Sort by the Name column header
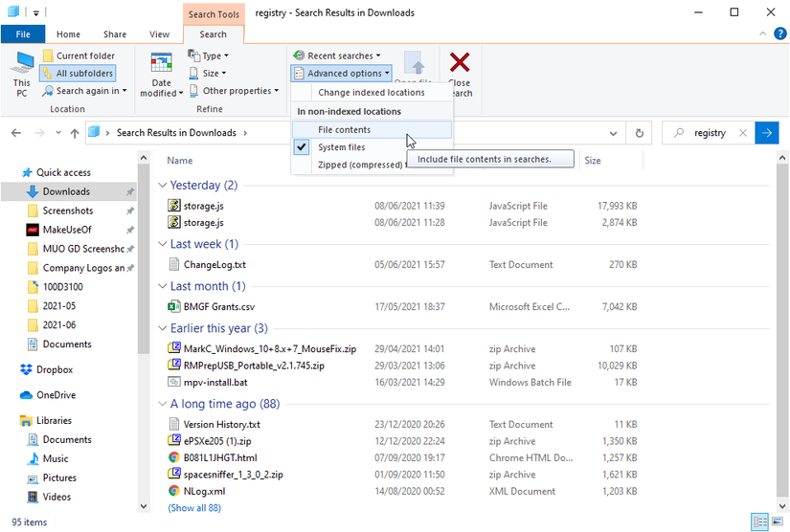 coord(180,161)
